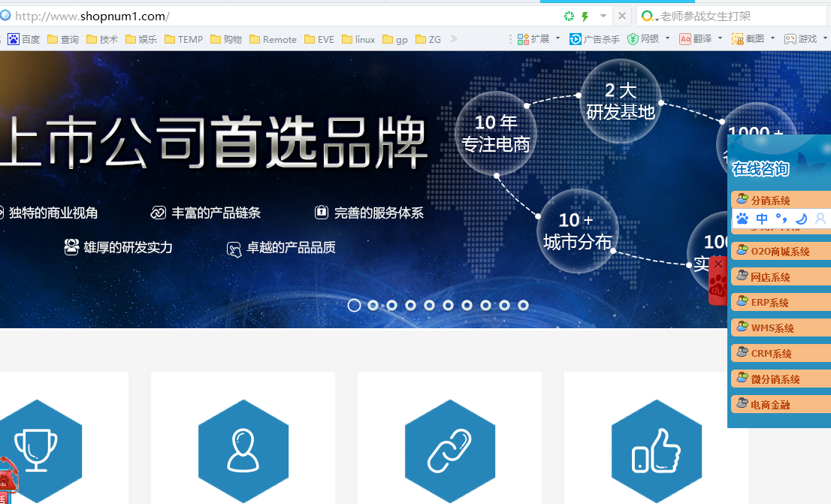Open the 查询 bookmark folder

[x=63, y=39]
